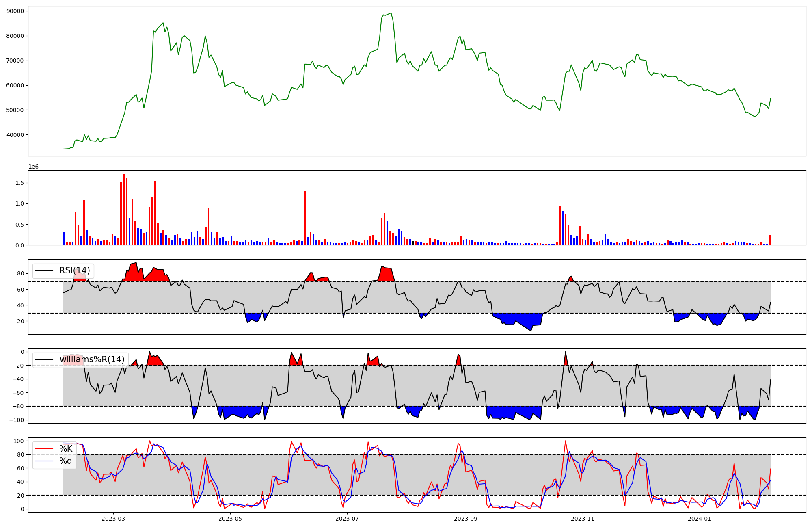Click the 2023-09 date tick label

tap(465, 519)
